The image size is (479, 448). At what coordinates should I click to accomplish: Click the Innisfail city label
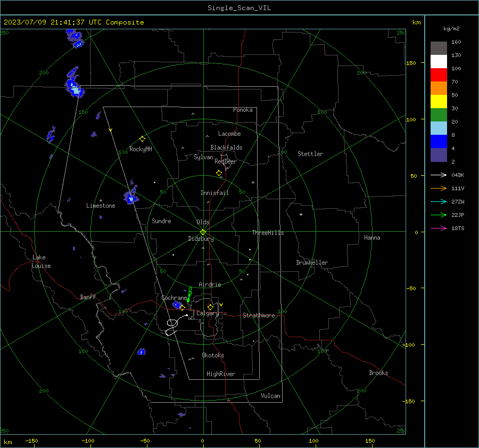[x=214, y=193]
